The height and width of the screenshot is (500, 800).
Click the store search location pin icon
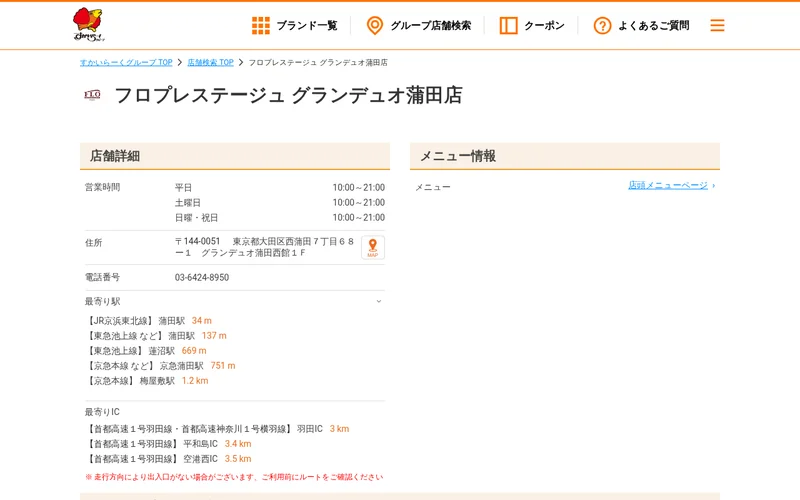[375, 26]
